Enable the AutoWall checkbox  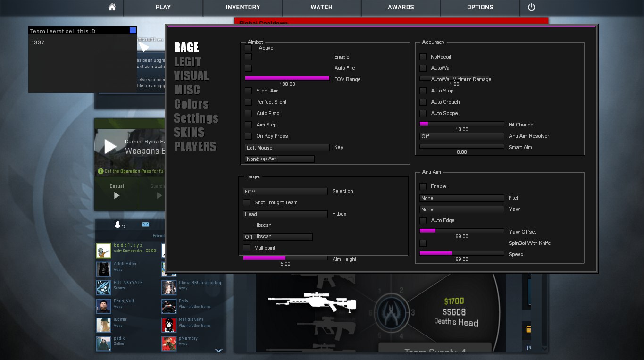(423, 68)
